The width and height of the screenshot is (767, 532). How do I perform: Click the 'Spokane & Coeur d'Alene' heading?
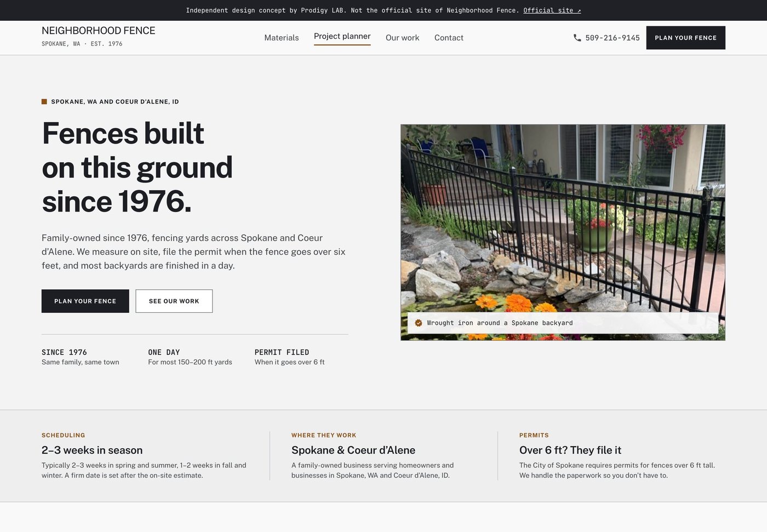(x=353, y=450)
